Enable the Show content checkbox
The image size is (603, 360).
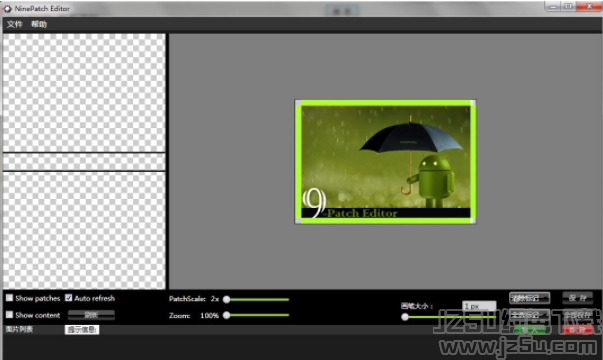tap(10, 315)
